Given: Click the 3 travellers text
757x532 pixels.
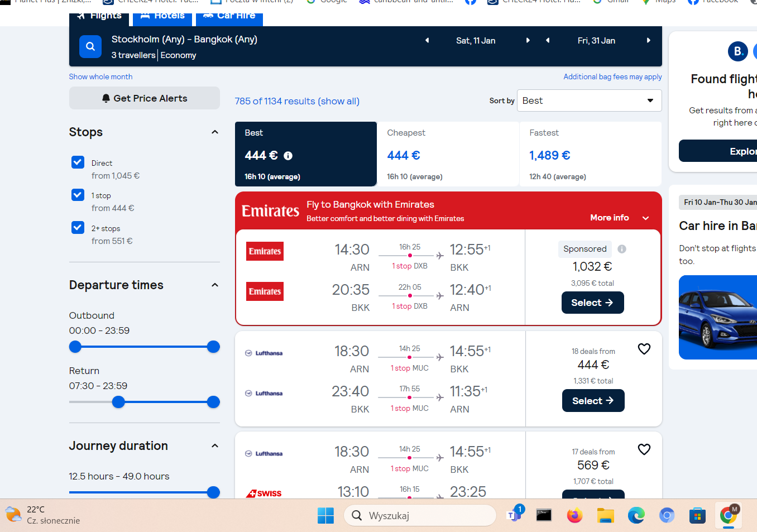Looking at the screenshot, I should [x=133, y=55].
